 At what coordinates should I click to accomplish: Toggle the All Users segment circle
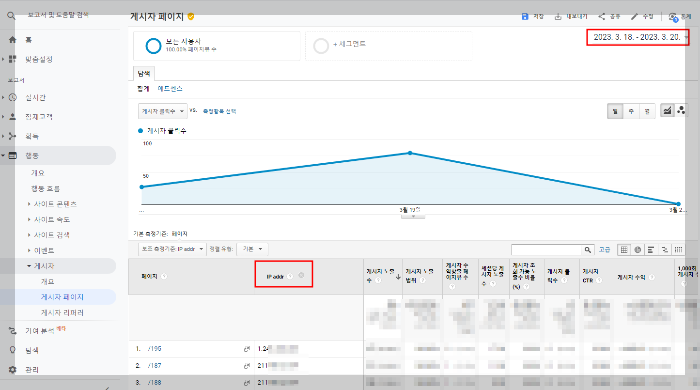coord(153,46)
